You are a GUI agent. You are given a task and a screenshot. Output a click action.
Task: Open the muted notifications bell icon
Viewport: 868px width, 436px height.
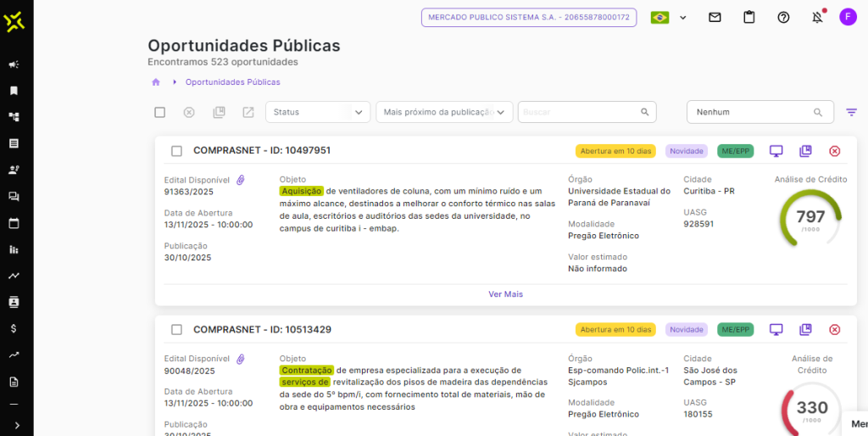817,17
